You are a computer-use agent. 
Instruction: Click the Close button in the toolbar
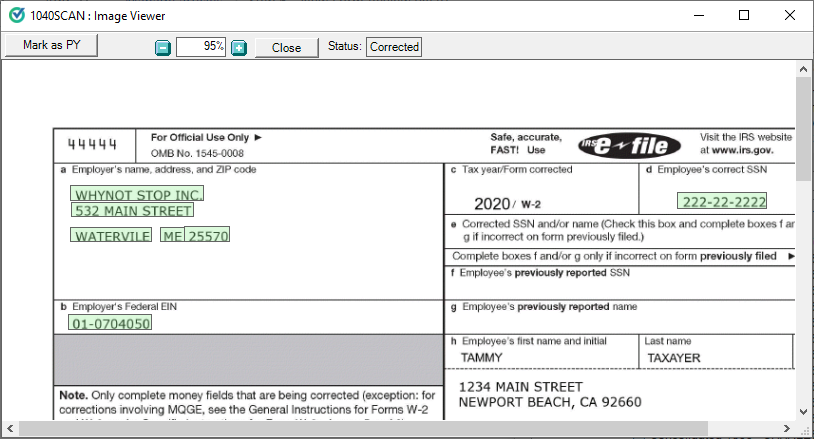click(286, 48)
